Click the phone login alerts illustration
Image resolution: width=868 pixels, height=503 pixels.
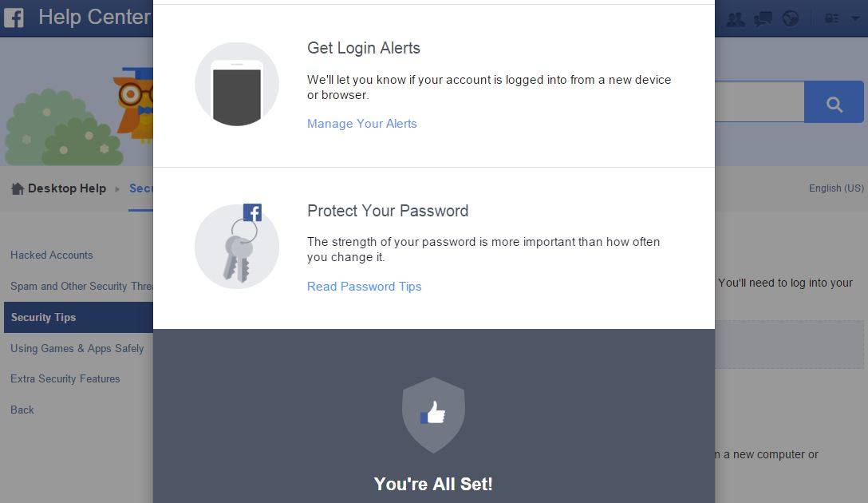pos(236,84)
